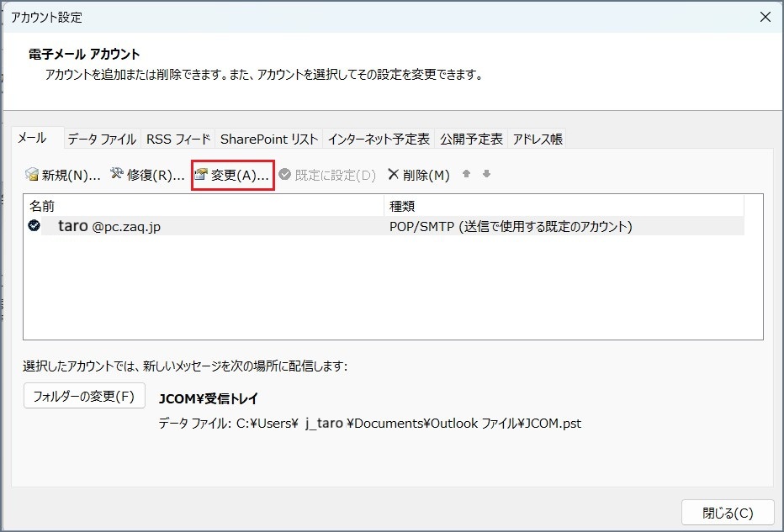Open the データ ファイル tab
This screenshot has width=784, height=532.
pos(102,139)
